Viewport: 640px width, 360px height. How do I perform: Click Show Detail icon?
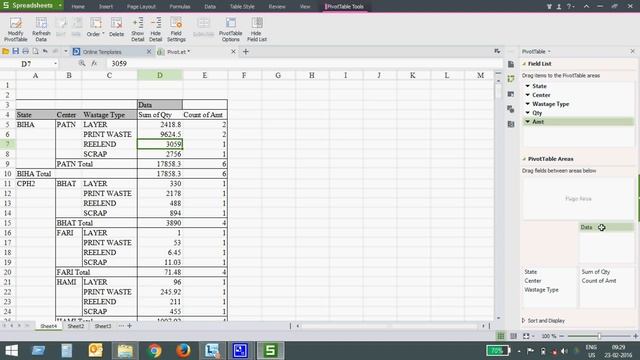138,29
